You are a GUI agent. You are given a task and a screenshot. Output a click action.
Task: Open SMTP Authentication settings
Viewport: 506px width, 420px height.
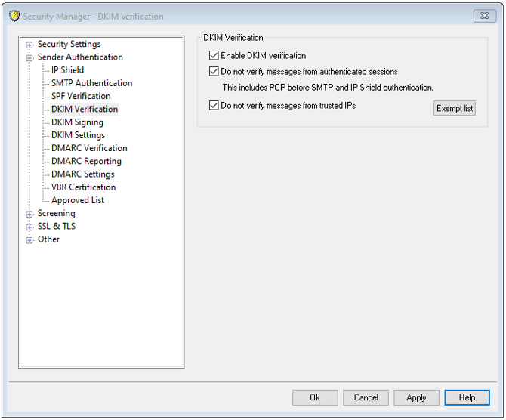tap(91, 83)
